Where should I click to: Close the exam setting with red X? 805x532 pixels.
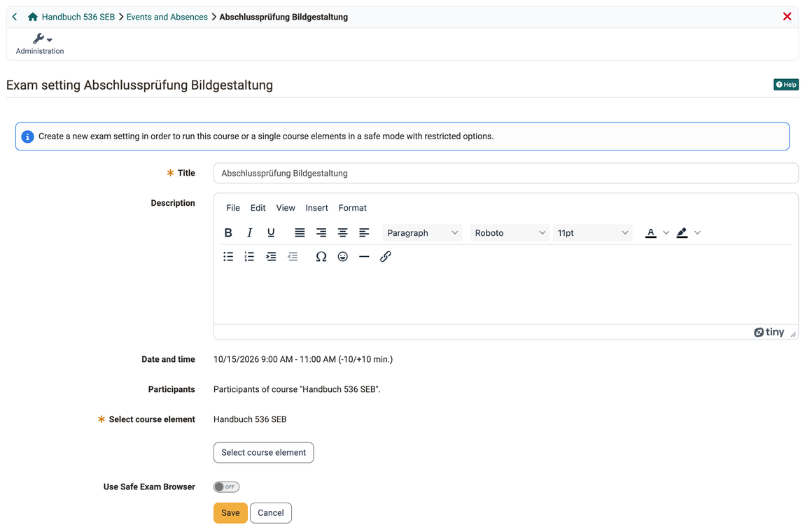(787, 16)
